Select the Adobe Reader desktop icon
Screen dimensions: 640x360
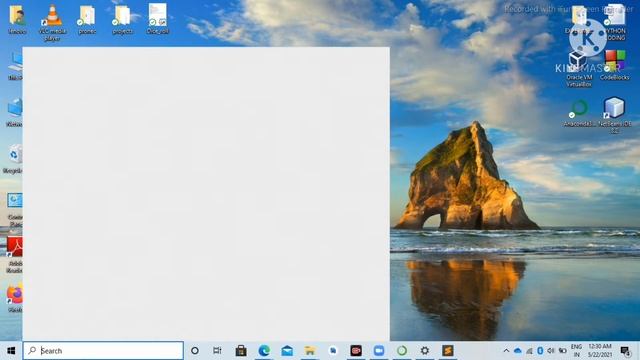tap(15, 255)
